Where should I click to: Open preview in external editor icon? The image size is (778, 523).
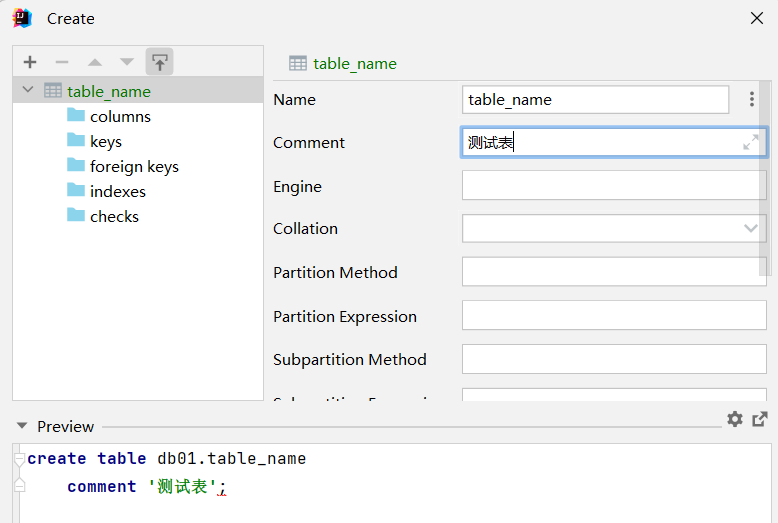pyautogui.click(x=760, y=420)
